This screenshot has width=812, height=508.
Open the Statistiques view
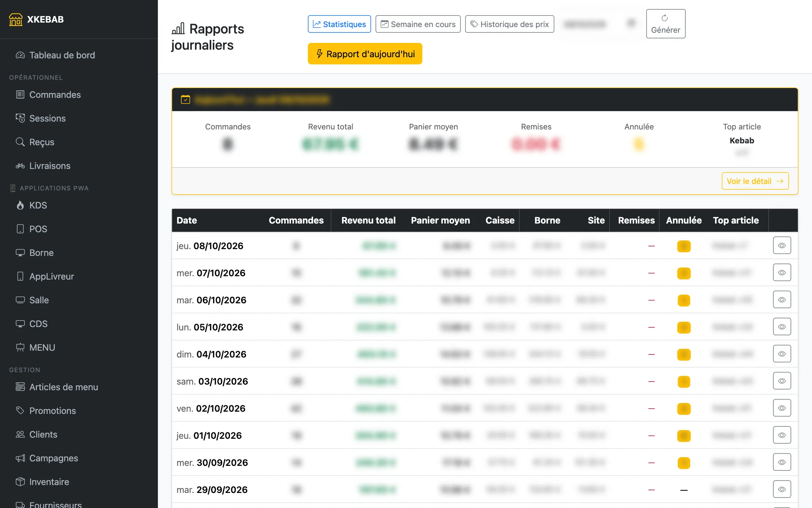coord(339,24)
